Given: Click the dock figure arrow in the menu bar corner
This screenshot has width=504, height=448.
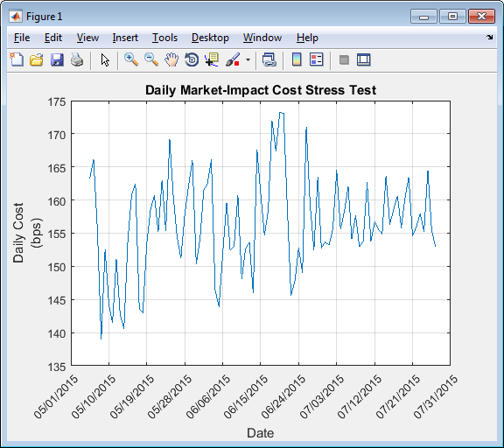Looking at the screenshot, I should pos(489,38).
